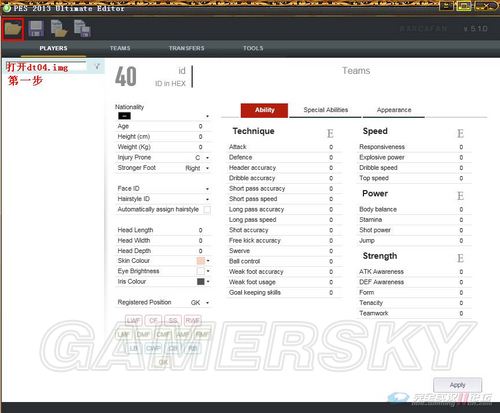Click the 'ID in HEX' label
Screen dimensions: 500x413
click(x=170, y=84)
